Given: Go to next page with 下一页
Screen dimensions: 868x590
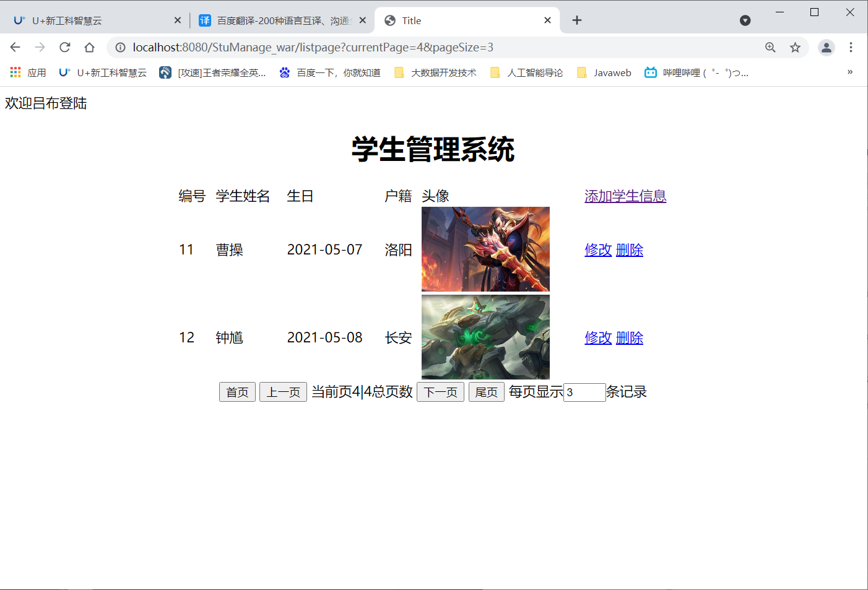Looking at the screenshot, I should [440, 392].
